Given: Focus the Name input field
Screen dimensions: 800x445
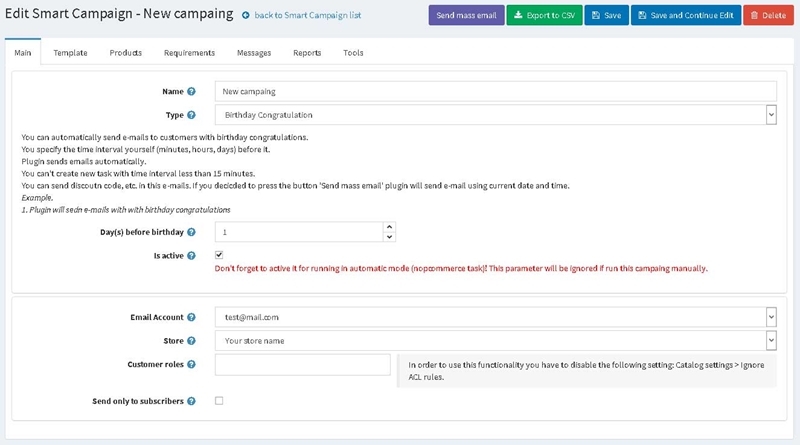Looking at the screenshot, I should click(x=495, y=91).
